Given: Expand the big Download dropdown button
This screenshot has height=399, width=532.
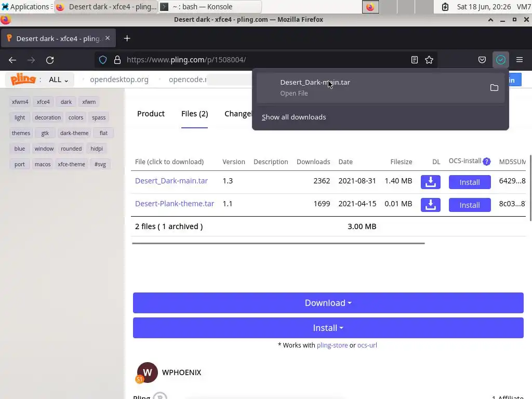Looking at the screenshot, I should click(x=328, y=303).
